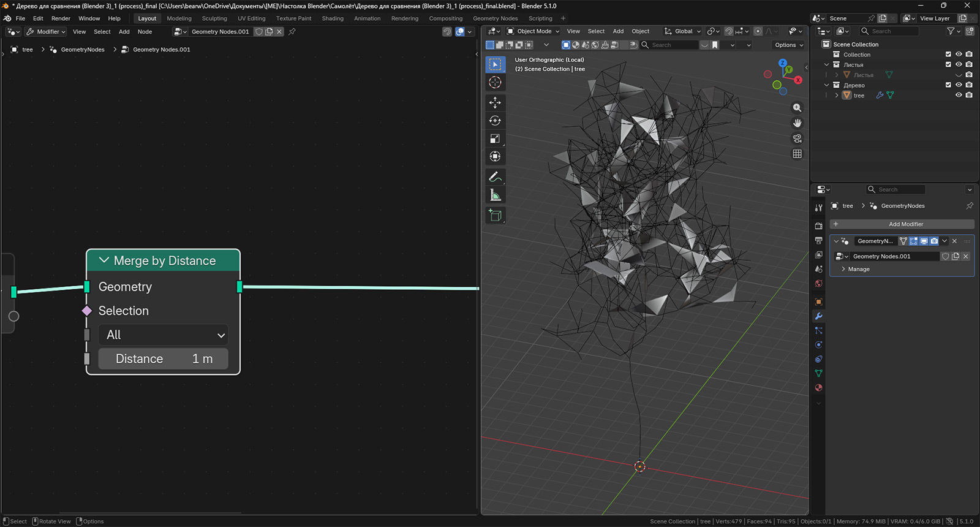Click the Add Modifier button
980x527 pixels.
pos(902,224)
